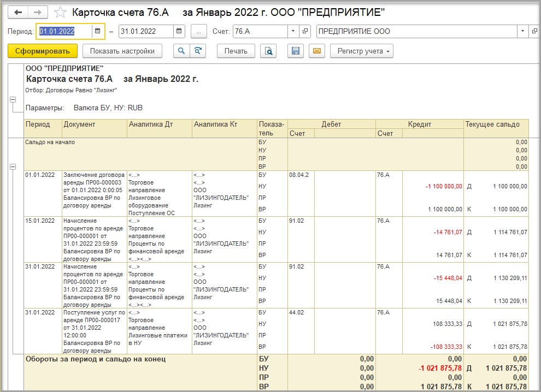Expand the Счет account dropdown list
541x392 pixels.
click(x=293, y=31)
